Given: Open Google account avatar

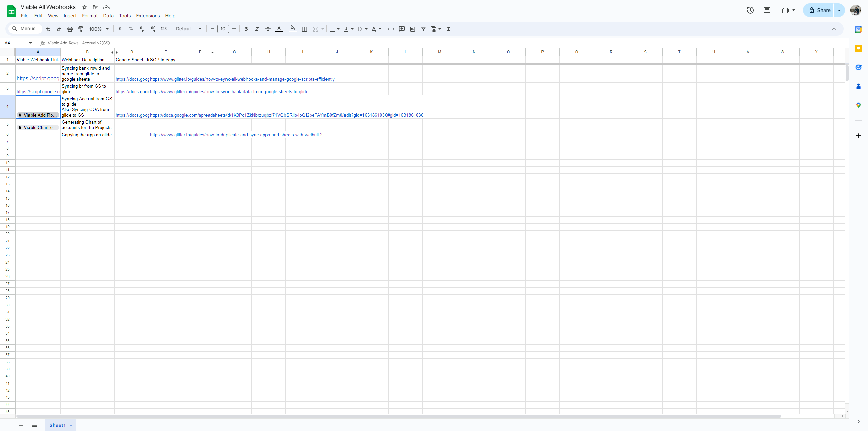Looking at the screenshot, I should [856, 10].
